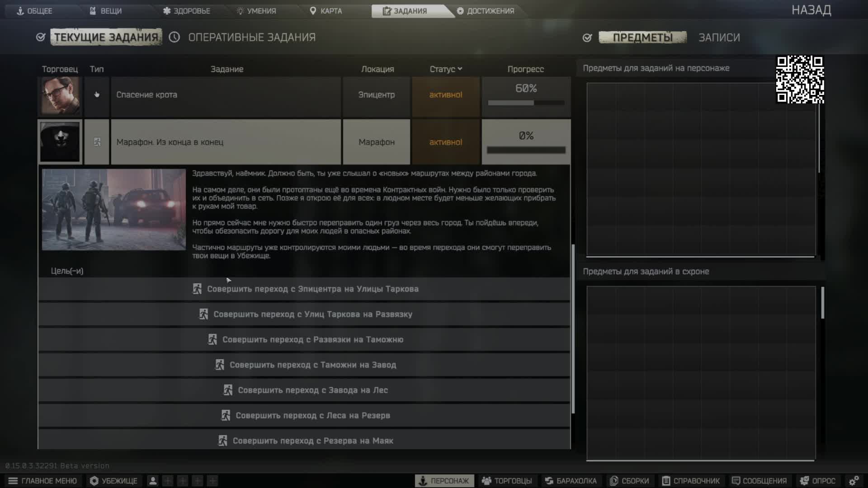Screen dimensions: 868x488
Task: Sort tasks by the Статус dropdown arrow
Action: click(x=460, y=69)
